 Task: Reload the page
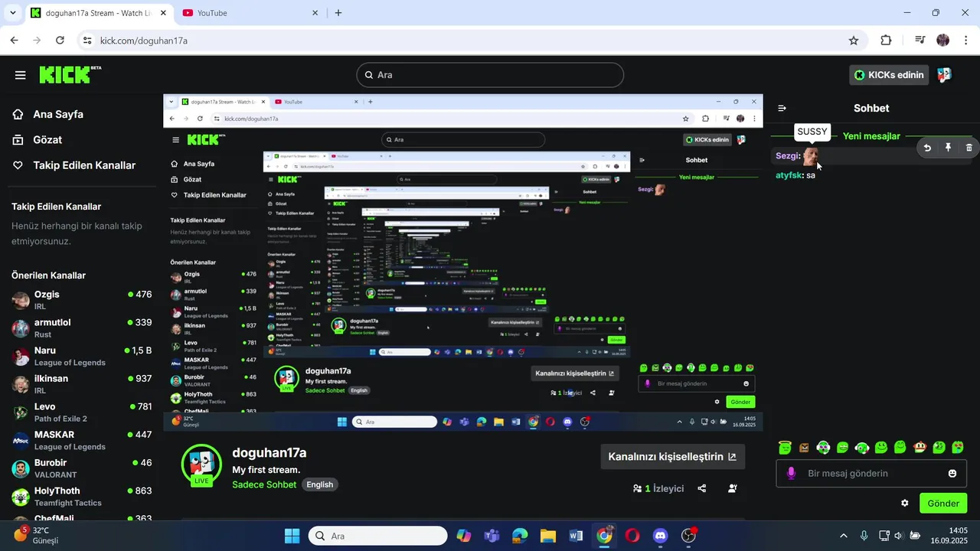pyautogui.click(x=60, y=41)
